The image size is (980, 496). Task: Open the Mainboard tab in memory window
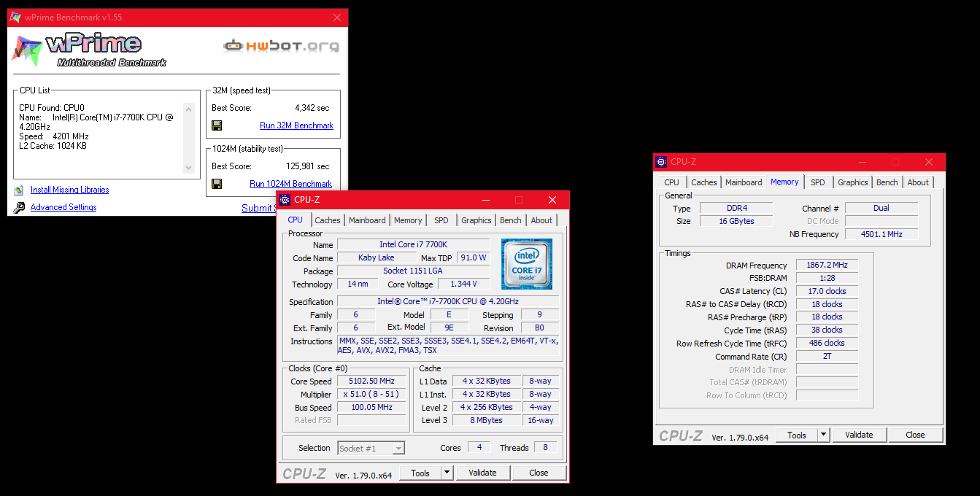click(744, 182)
